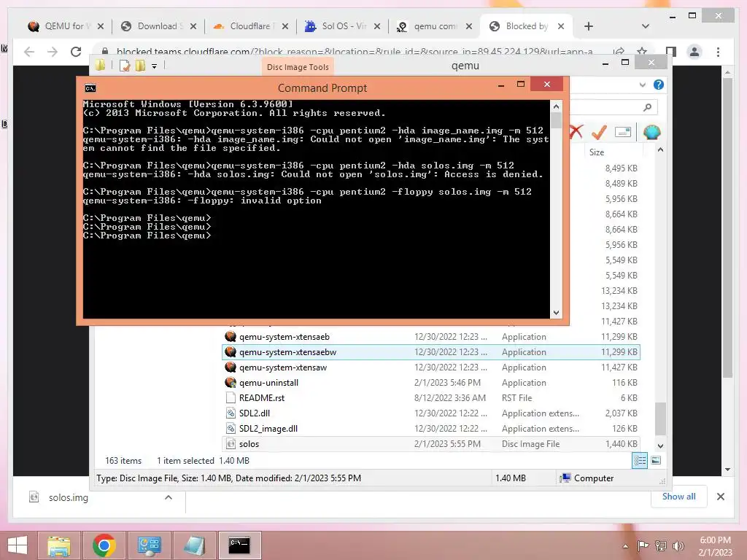The image size is (747, 560).
Task: Switch to the Download Chrome tab
Action: point(159,26)
